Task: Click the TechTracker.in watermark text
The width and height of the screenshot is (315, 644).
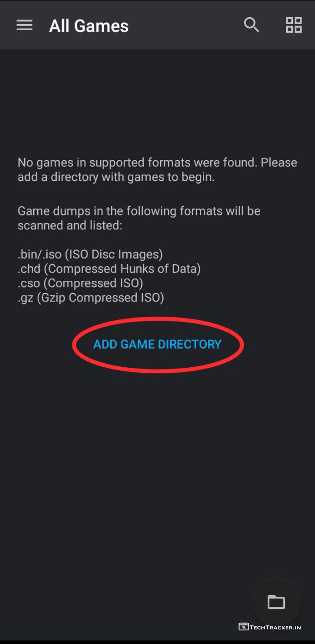Action: (276, 627)
